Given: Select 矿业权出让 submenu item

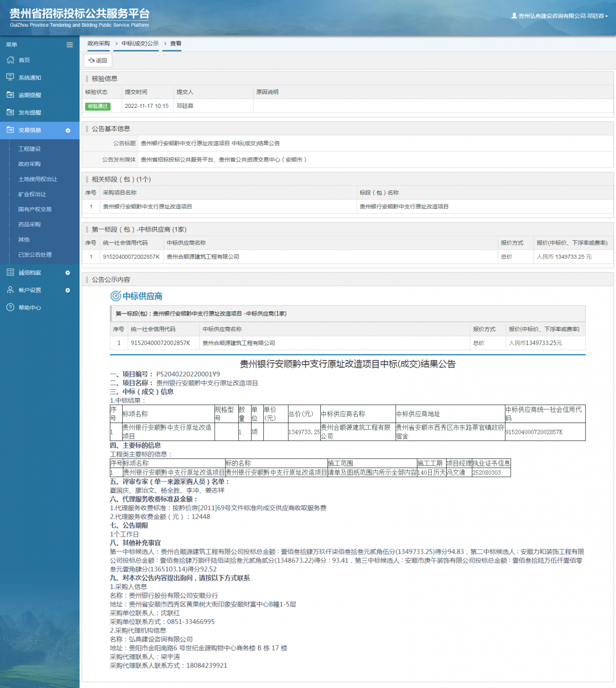Looking at the screenshot, I should pos(32,194).
